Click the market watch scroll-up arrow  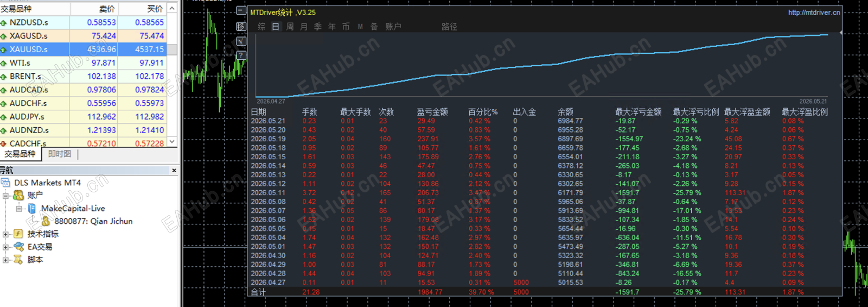pyautogui.click(x=172, y=8)
